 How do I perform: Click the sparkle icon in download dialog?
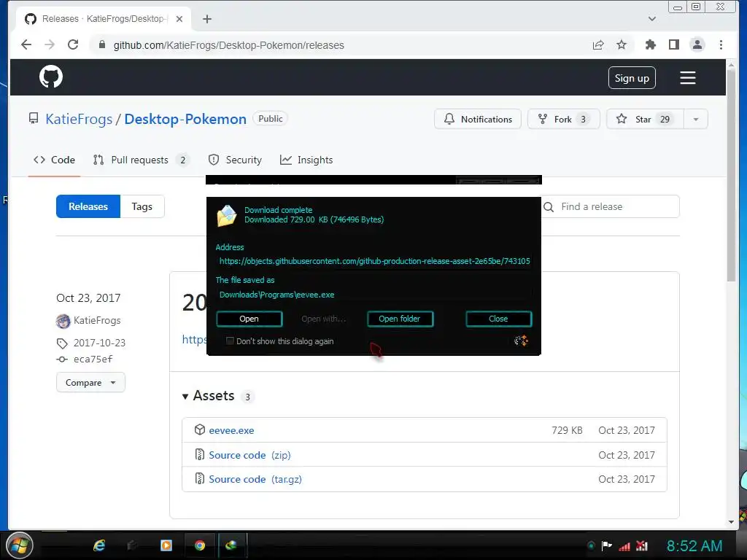tap(521, 341)
